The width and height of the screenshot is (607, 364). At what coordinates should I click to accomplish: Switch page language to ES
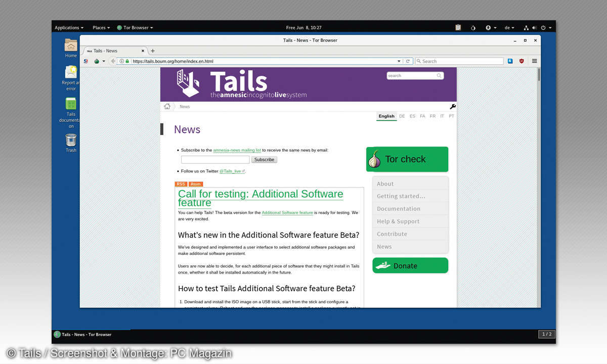tap(412, 116)
